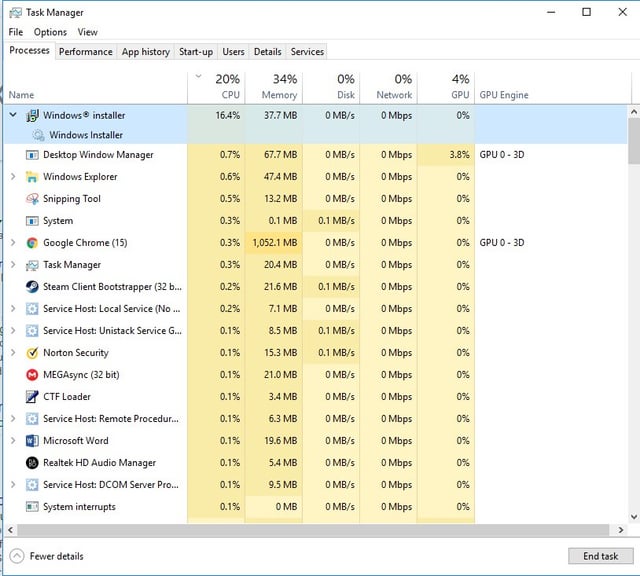
Task: Sort by the Disk column header
Action: (331, 88)
